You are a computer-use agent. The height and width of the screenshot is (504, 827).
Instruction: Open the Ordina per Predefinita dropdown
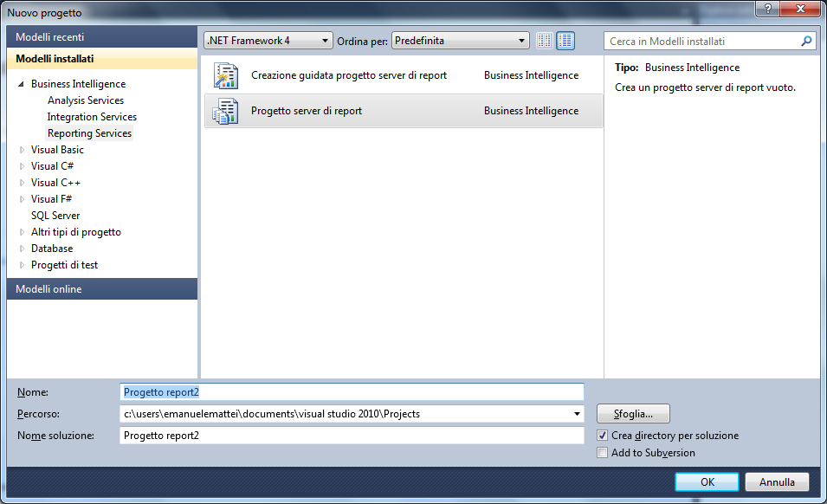460,41
